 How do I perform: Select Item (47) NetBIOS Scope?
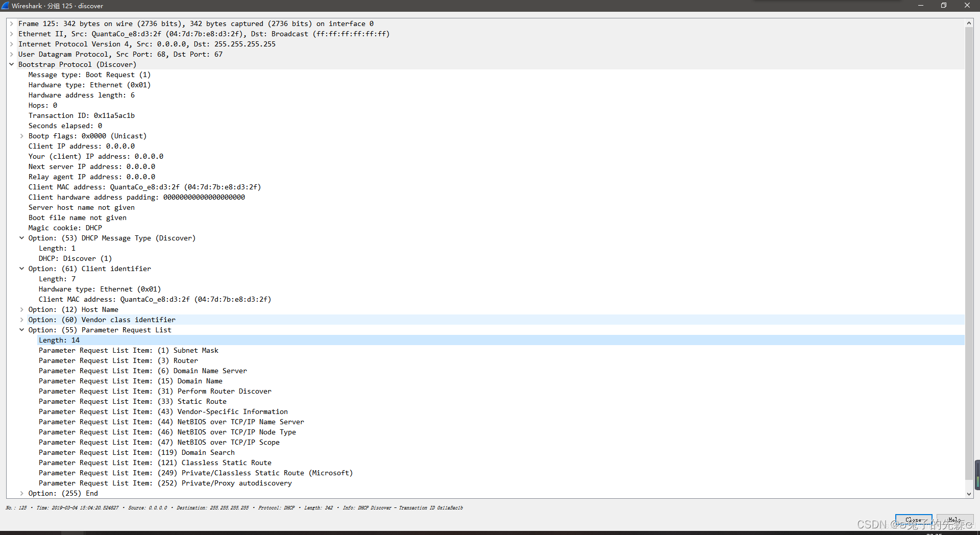click(x=159, y=442)
